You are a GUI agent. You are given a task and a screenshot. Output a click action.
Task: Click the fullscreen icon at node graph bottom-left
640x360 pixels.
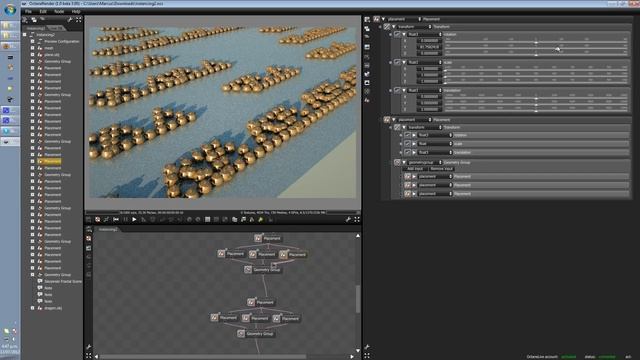coord(89,356)
